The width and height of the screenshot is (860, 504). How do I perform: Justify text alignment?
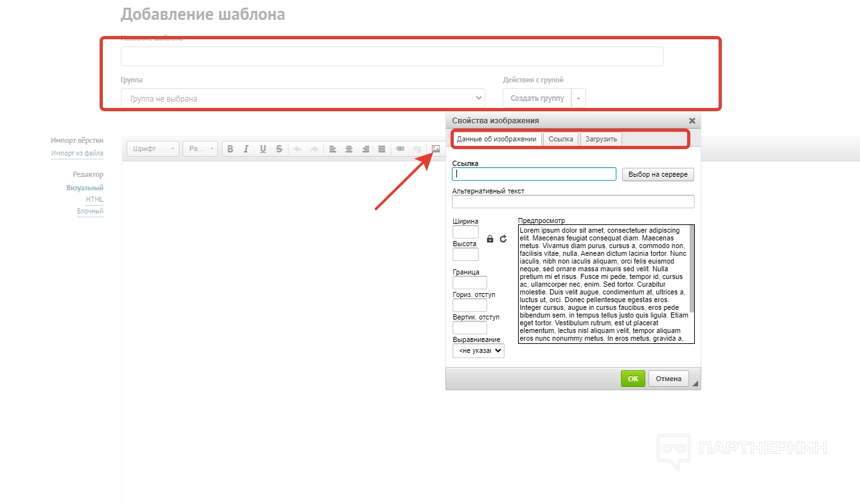point(382,149)
